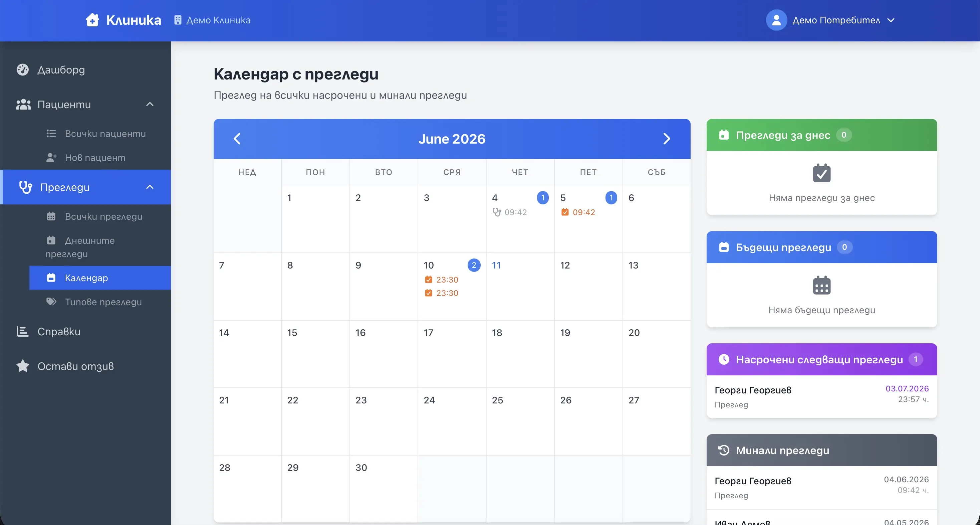
Task: Click the count badge 2 on June 10
Action: coord(474,265)
